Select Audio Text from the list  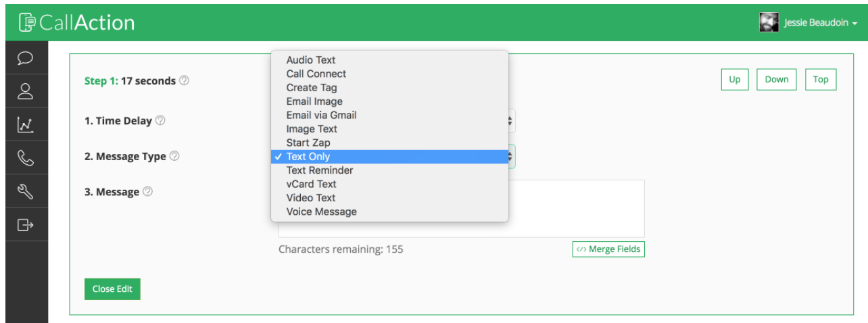(x=389, y=60)
